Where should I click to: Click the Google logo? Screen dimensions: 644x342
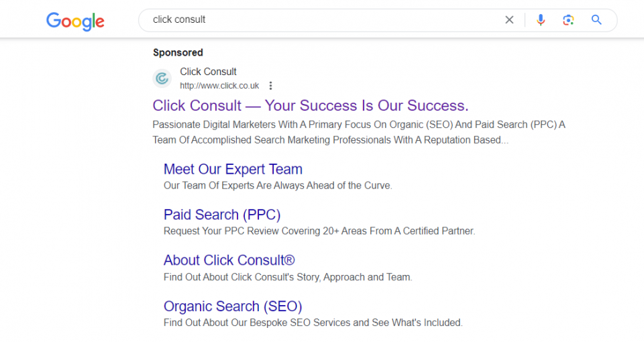[75, 21]
